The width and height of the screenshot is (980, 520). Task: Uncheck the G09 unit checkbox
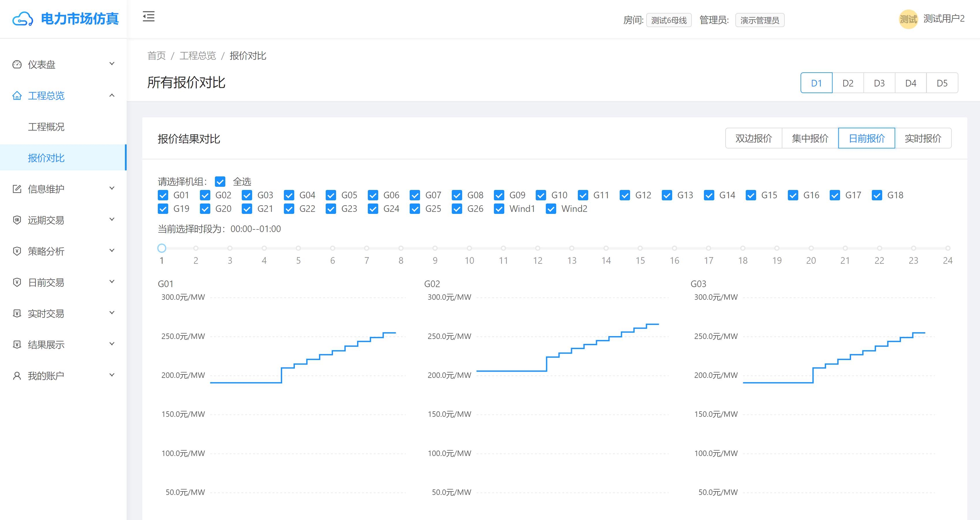[499, 195]
